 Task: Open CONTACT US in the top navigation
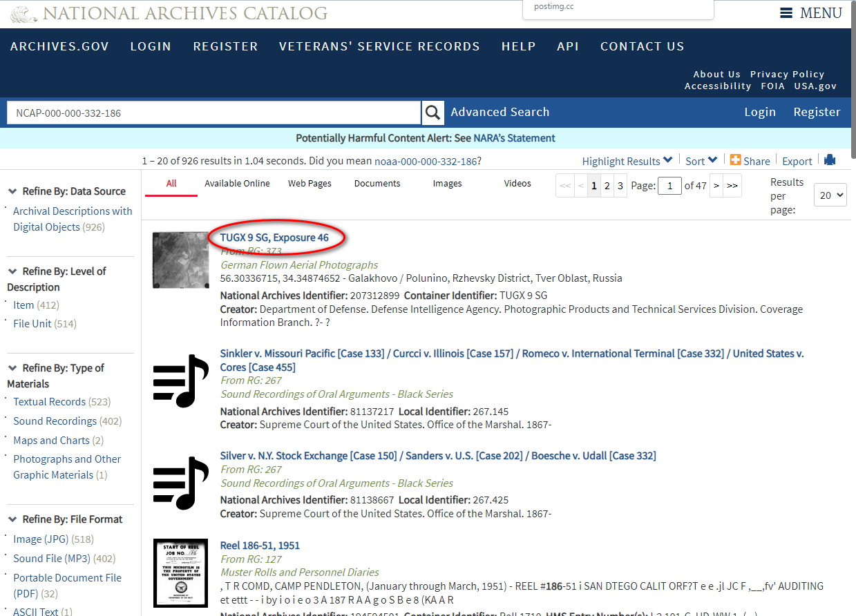[x=642, y=46]
